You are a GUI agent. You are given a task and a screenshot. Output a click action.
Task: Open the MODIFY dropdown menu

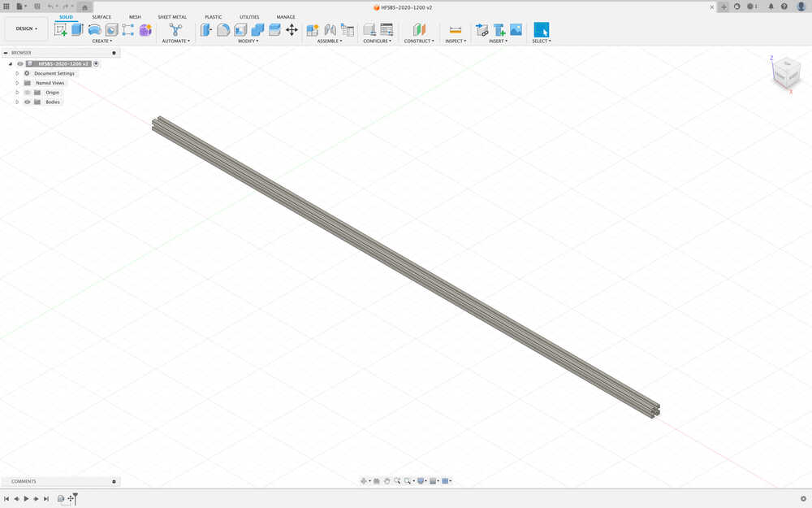click(248, 41)
